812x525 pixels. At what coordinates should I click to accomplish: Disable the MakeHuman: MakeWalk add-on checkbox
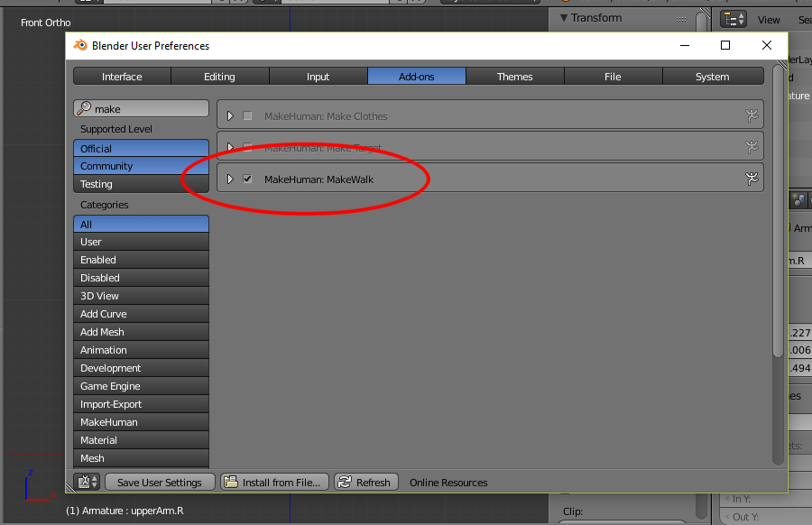pyautogui.click(x=247, y=180)
